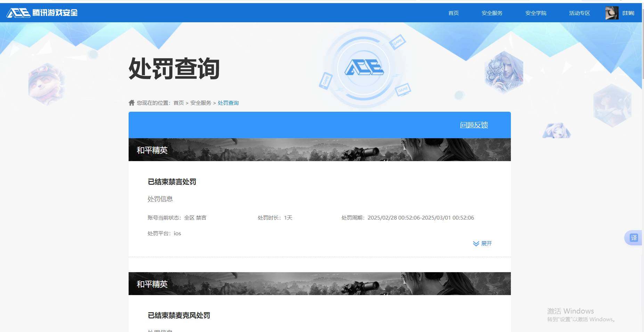Log out via 注销 link

click(628, 13)
